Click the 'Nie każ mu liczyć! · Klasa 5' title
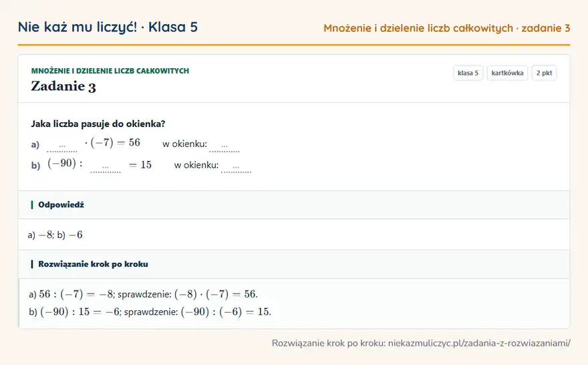The height and width of the screenshot is (365, 588). (108, 27)
